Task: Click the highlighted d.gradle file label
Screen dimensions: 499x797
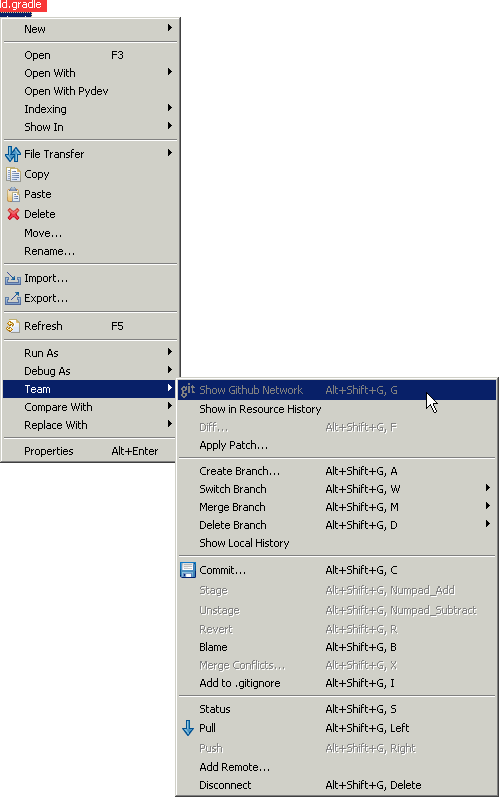Action: click(x=23, y=5)
